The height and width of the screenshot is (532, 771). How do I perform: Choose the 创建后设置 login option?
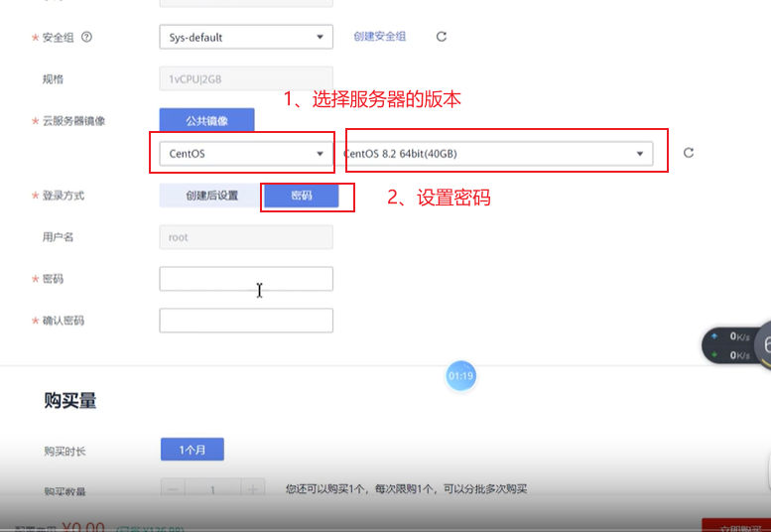[x=211, y=196]
